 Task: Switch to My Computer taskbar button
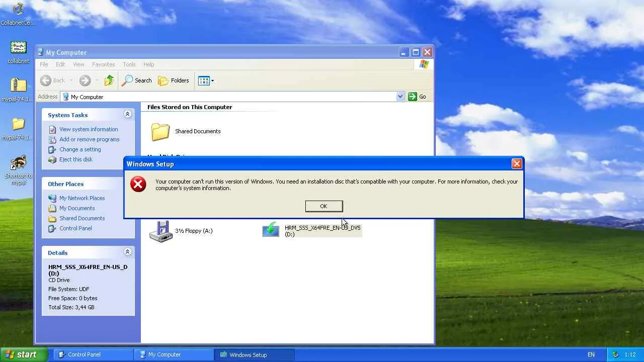[174, 354]
